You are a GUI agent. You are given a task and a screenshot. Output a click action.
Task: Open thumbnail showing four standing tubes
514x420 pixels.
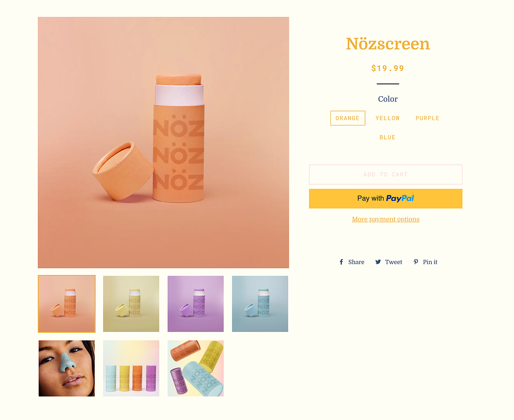131,368
